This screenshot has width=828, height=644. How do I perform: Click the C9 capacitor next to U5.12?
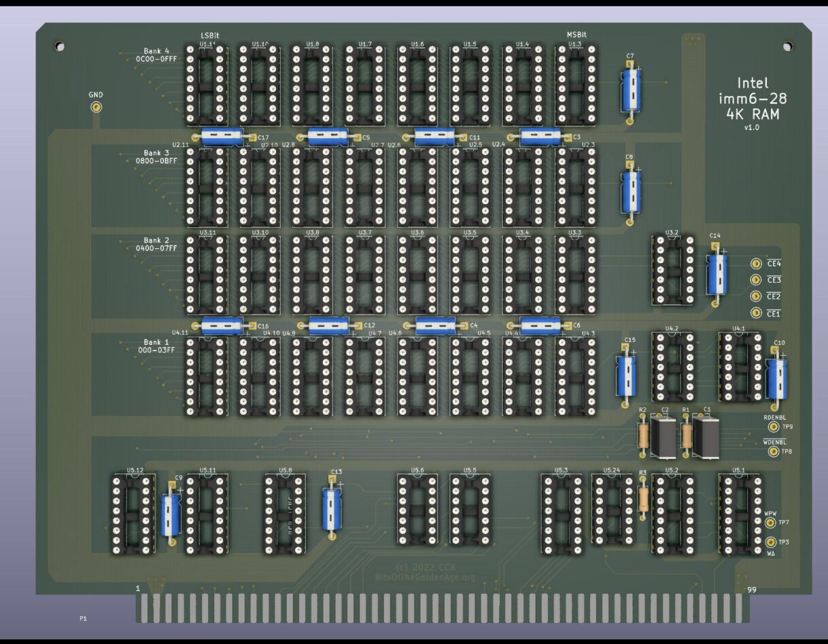pyautogui.click(x=169, y=515)
